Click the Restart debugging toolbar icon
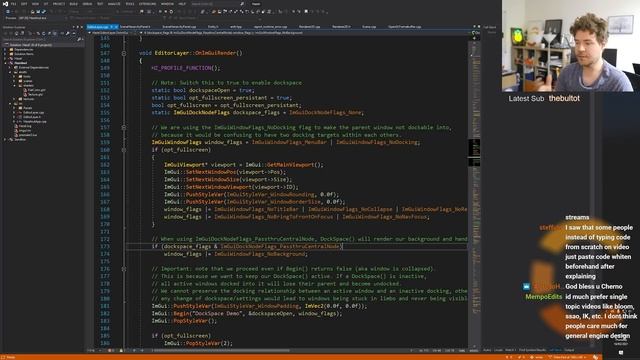Image resolution: width=640 pixels, height=360 pixels. tap(171, 11)
